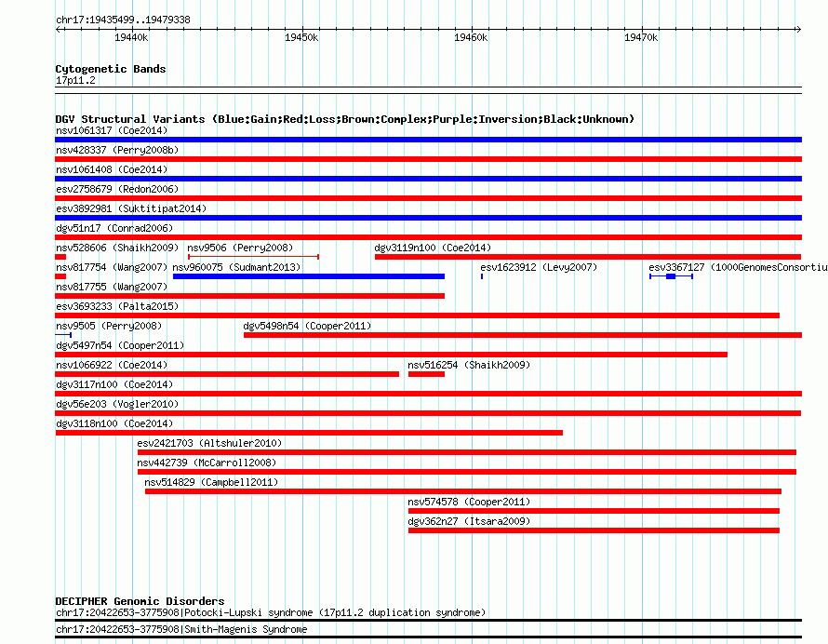Click nsv514829 (Campbell2011) label
This screenshot has width=828, height=644.
(211, 482)
